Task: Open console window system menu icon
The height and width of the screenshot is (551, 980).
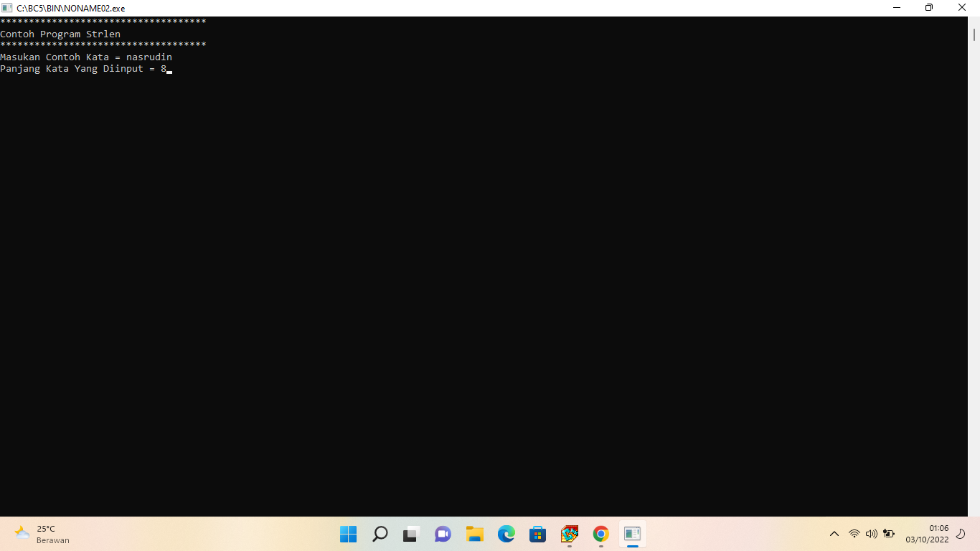Action: coord(7,8)
